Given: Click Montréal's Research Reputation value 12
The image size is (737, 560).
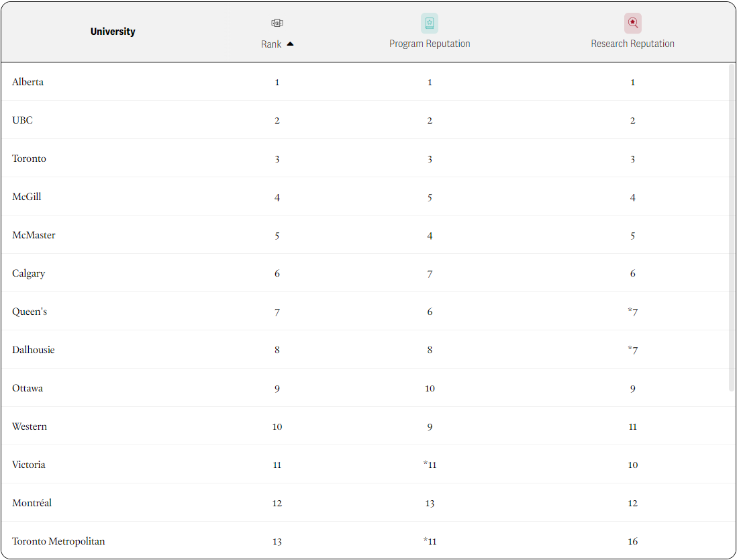Looking at the screenshot, I should (633, 504).
